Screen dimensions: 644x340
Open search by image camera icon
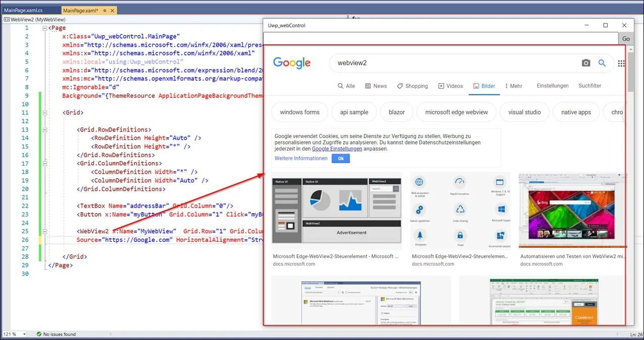tap(586, 63)
